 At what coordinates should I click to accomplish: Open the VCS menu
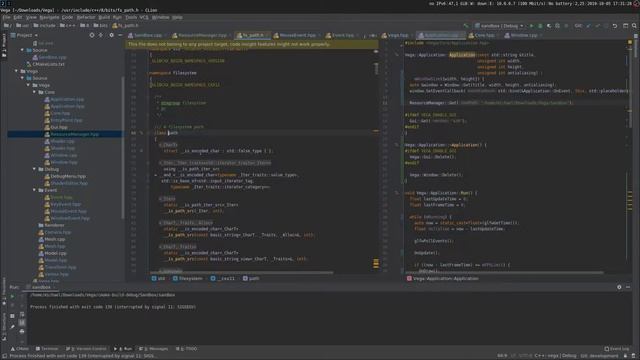[144, 18]
